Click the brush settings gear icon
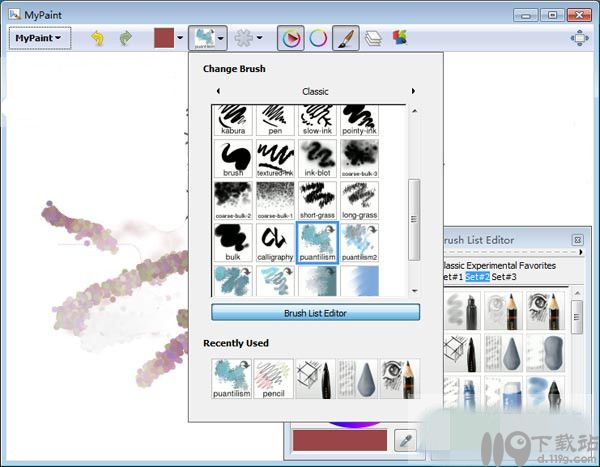The width and height of the screenshot is (600, 467). (x=244, y=38)
